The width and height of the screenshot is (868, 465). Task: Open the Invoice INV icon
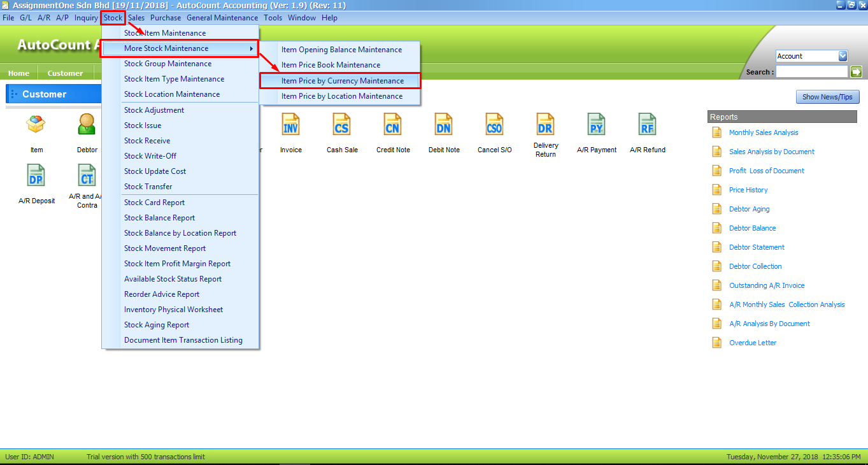click(290, 124)
